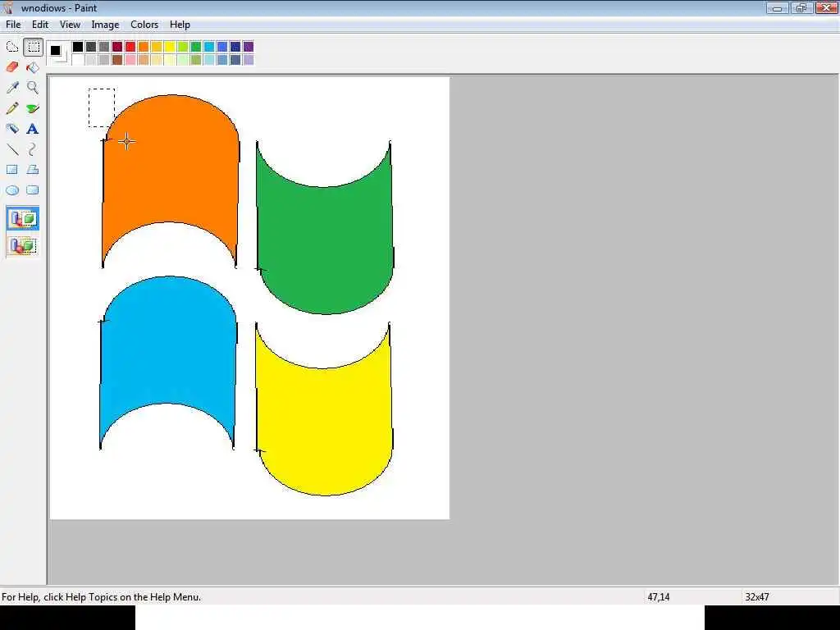
Task: Pick the dark green top-row color
Action: click(196, 47)
